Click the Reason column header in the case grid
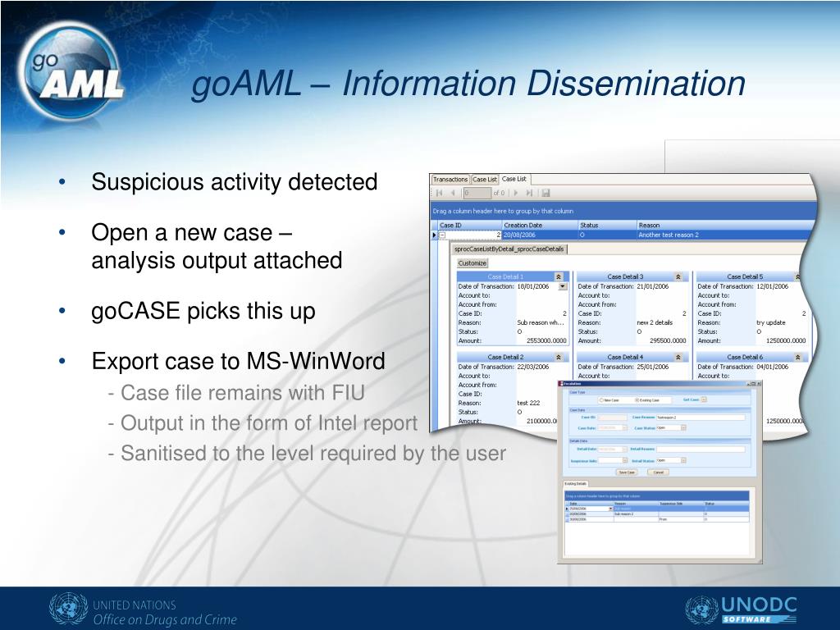Viewport: 840px width, 630px height. click(726, 226)
